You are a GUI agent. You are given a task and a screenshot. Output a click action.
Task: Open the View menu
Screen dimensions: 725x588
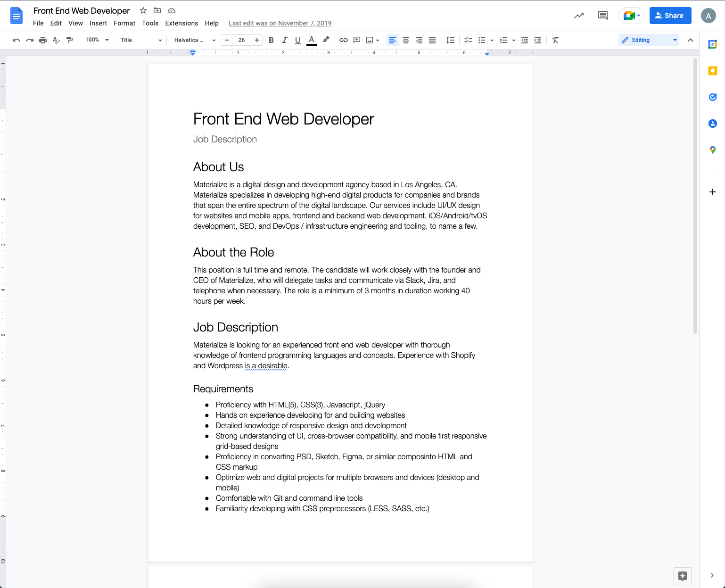75,23
